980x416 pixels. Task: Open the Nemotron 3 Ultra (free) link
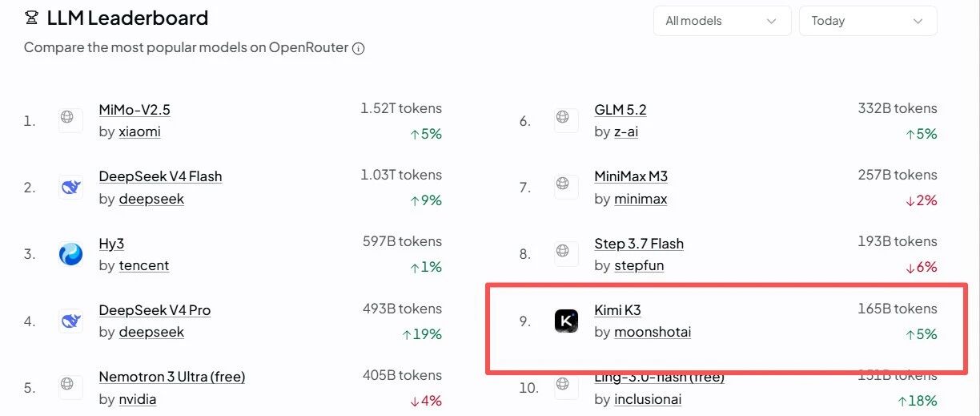point(172,377)
